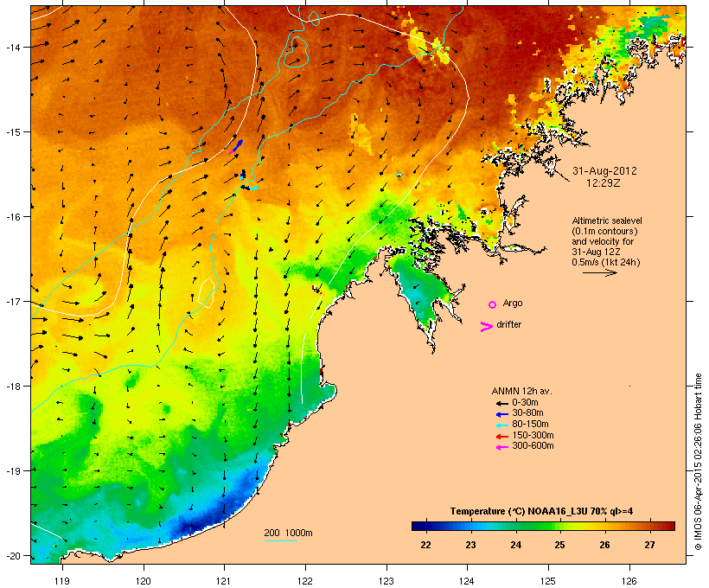This screenshot has width=709, height=588.
Task: Click the 0.5m/s velocity scale arrow
Action: [599, 272]
